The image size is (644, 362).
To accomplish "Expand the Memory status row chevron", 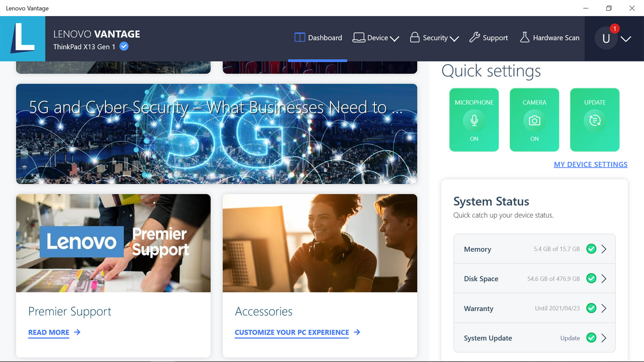I will point(604,249).
